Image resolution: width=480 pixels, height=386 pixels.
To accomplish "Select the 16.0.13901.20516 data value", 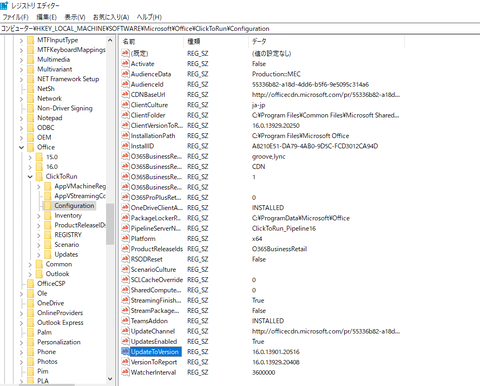I will click(276, 352).
